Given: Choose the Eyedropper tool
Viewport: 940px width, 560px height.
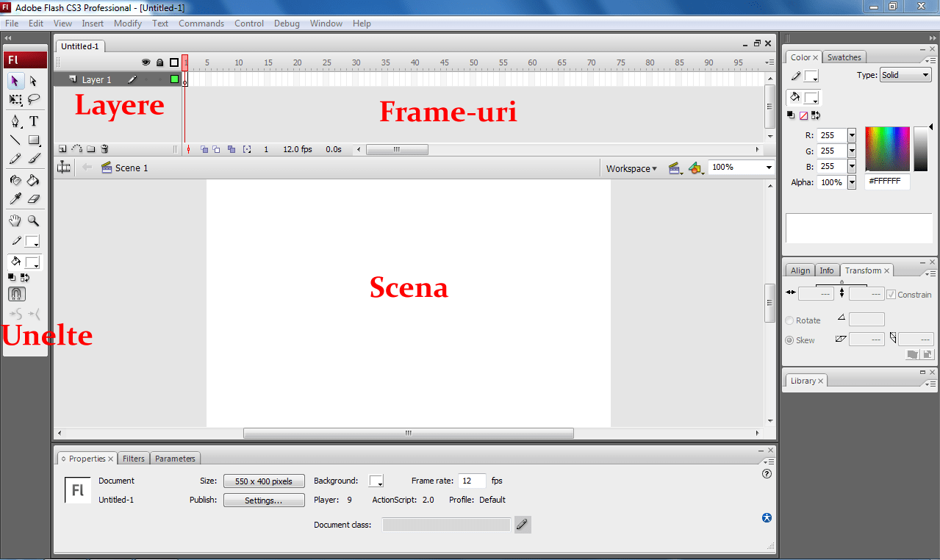Looking at the screenshot, I should pyautogui.click(x=15, y=198).
